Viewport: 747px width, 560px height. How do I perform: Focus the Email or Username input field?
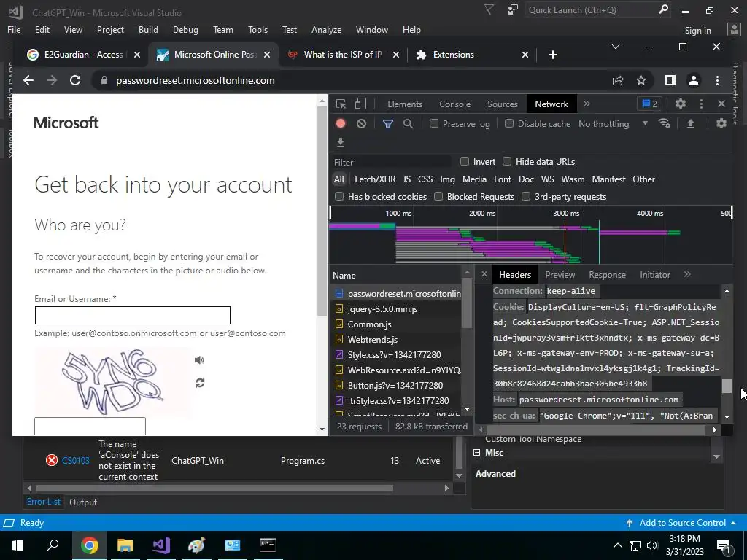[x=133, y=315]
